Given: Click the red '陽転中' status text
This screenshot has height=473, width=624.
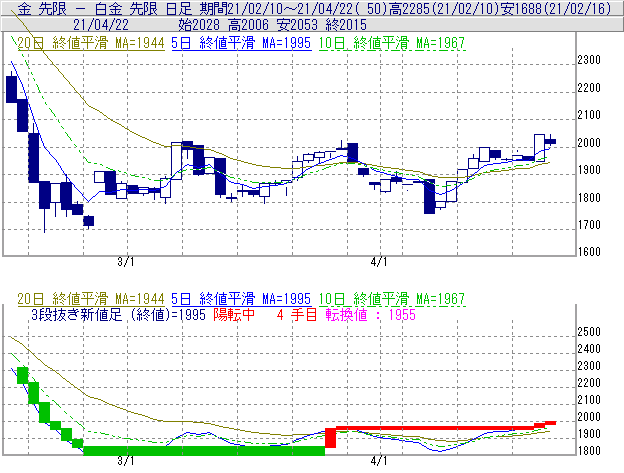Looking at the screenshot, I should click(234, 315).
